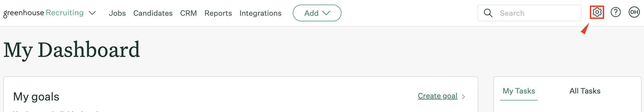Viewport: 644px width, 112px height.
Task: Go to the Jobs menu
Action: [117, 13]
